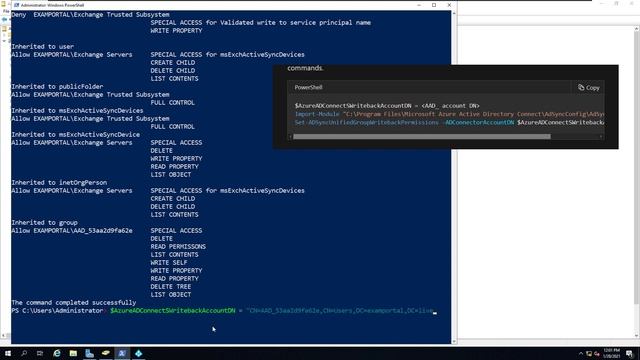The image size is (640, 360).
Task: Click 'DELETE TREE' permission text
Action: [171, 287]
